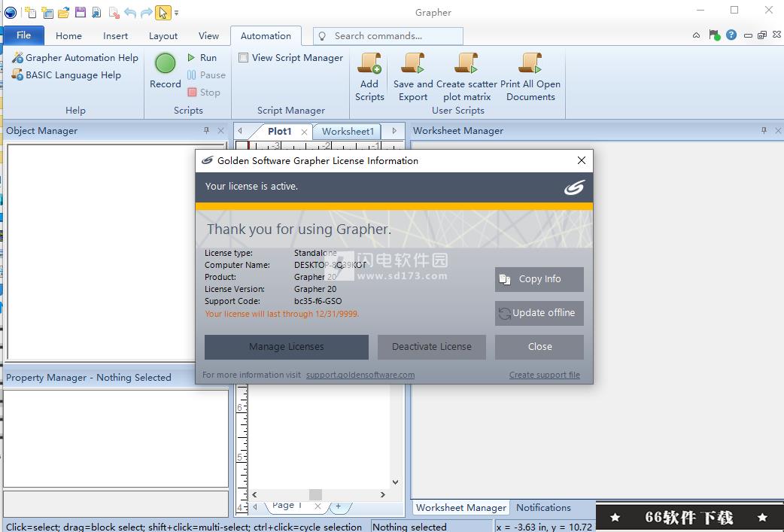This screenshot has width=784, height=532.
Task: Click the horizontal scrollbar right arrow
Action: tap(382, 494)
